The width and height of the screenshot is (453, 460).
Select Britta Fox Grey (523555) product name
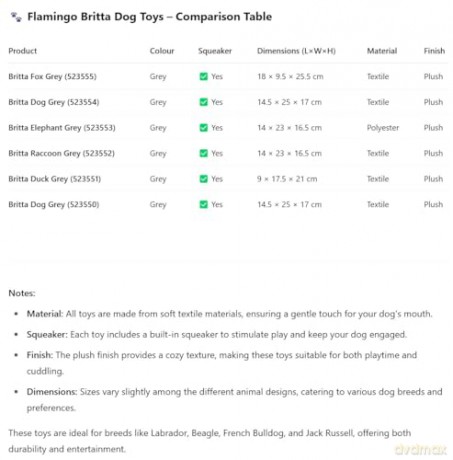[52, 77]
